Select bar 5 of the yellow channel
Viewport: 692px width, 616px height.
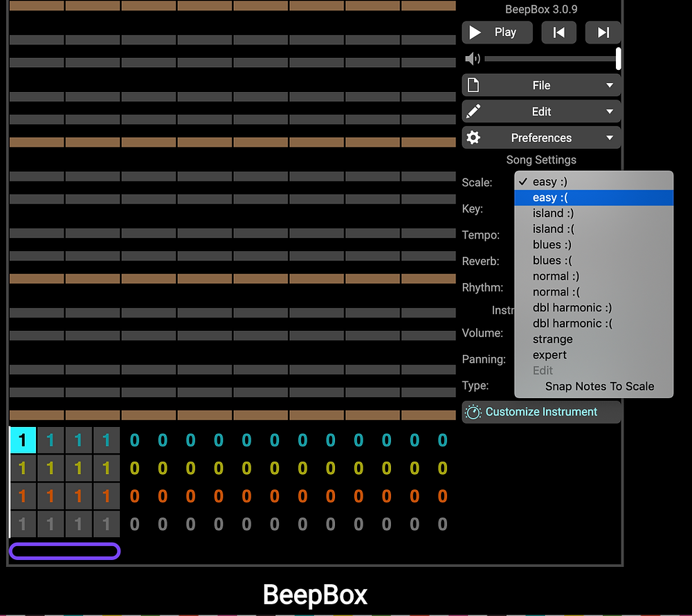[135, 468]
